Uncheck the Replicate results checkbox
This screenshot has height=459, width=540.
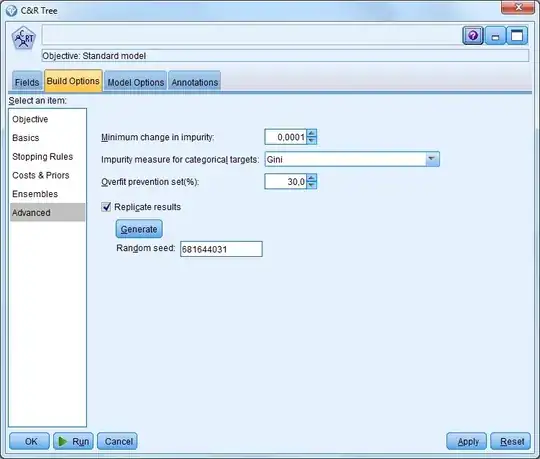[x=106, y=207]
